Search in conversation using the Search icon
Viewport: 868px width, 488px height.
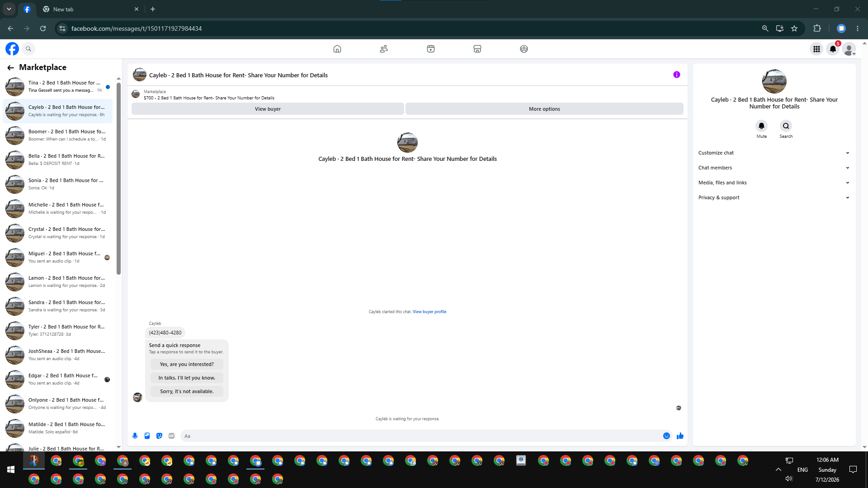(786, 126)
